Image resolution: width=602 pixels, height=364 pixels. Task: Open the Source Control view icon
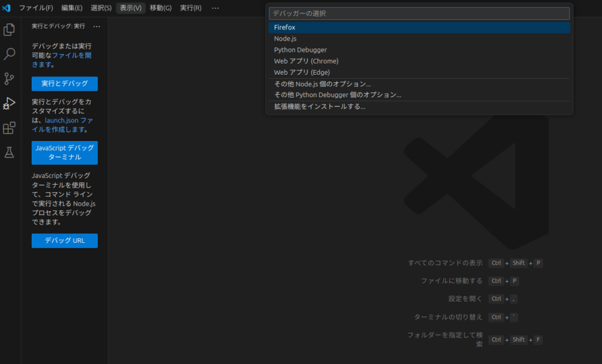click(x=9, y=79)
